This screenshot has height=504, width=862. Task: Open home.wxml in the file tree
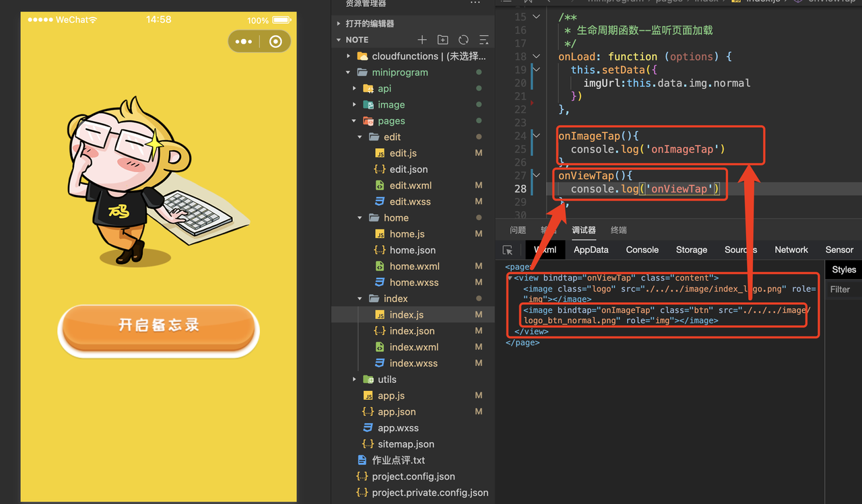coord(414,266)
